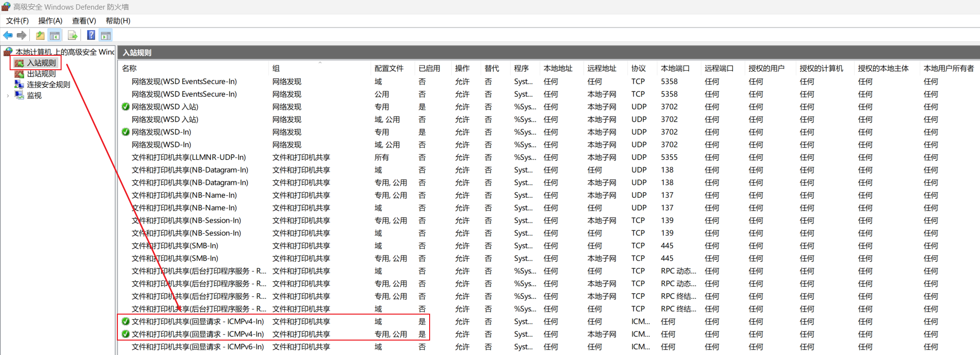Click the root 本地计算机 node icon
This screenshot has width=980, height=355.
point(8,51)
